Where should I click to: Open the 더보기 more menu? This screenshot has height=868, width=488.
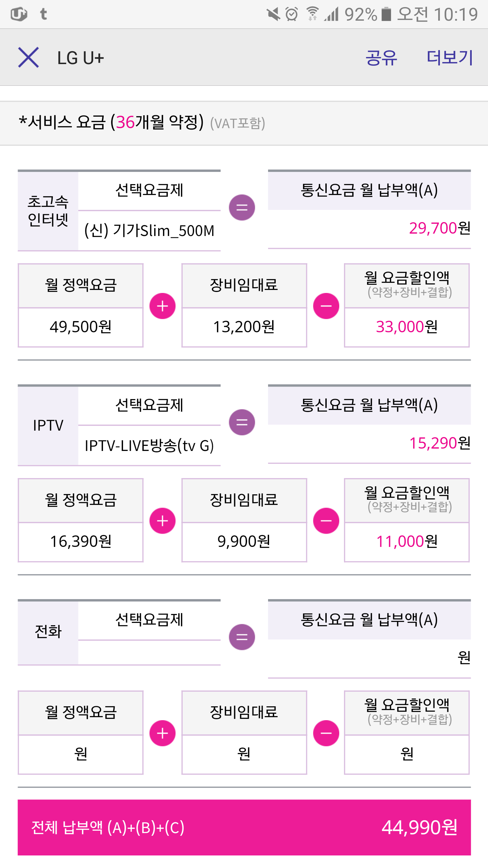(449, 57)
